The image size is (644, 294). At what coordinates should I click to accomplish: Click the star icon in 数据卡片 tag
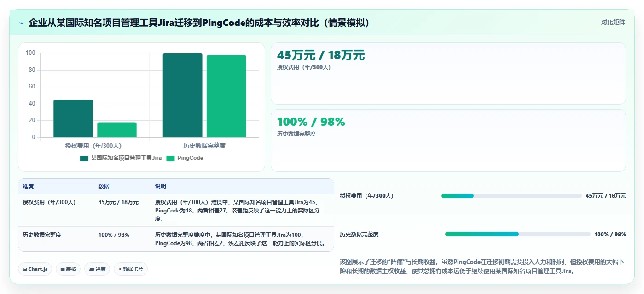[x=120, y=269]
